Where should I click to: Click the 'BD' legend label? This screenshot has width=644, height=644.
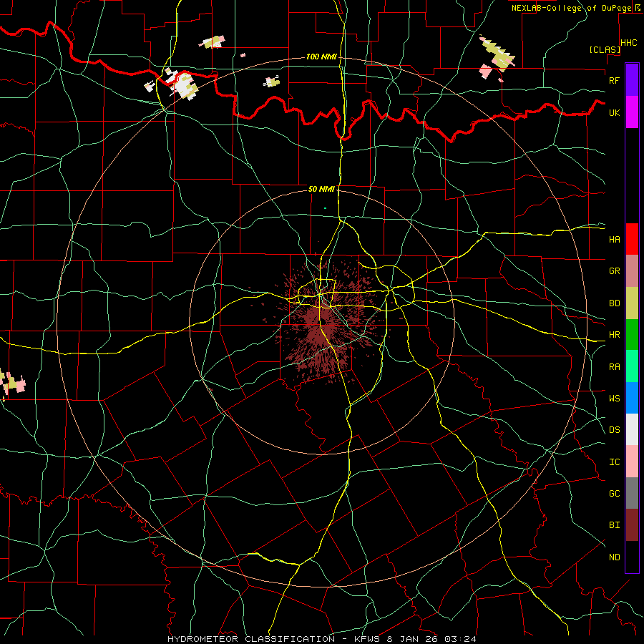pyautogui.click(x=615, y=303)
